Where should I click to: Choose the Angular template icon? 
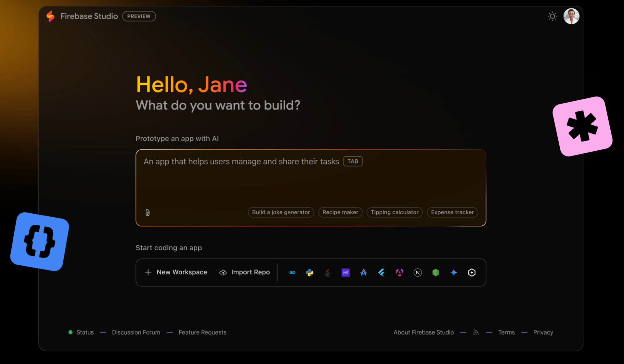(399, 272)
